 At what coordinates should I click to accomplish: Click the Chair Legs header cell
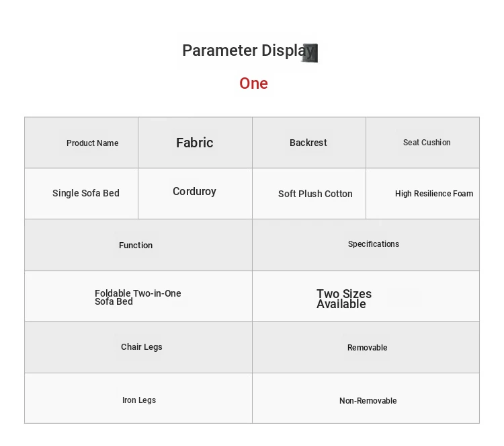(142, 347)
